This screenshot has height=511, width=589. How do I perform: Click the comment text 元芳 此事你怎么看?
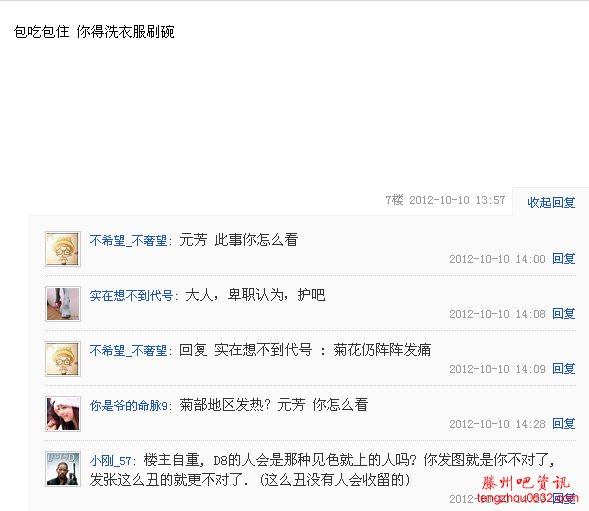239,240
